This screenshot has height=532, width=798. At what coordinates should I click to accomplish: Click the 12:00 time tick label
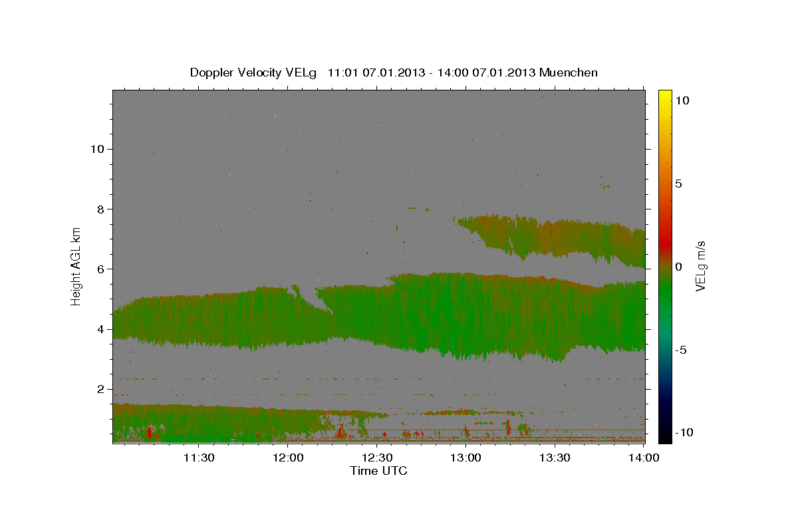point(288,458)
